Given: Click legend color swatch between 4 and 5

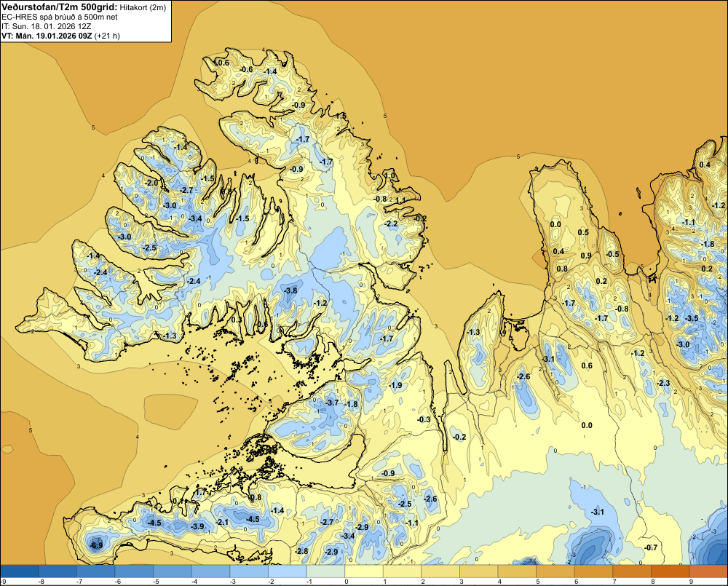Looking at the screenshot, I should pos(517,570).
